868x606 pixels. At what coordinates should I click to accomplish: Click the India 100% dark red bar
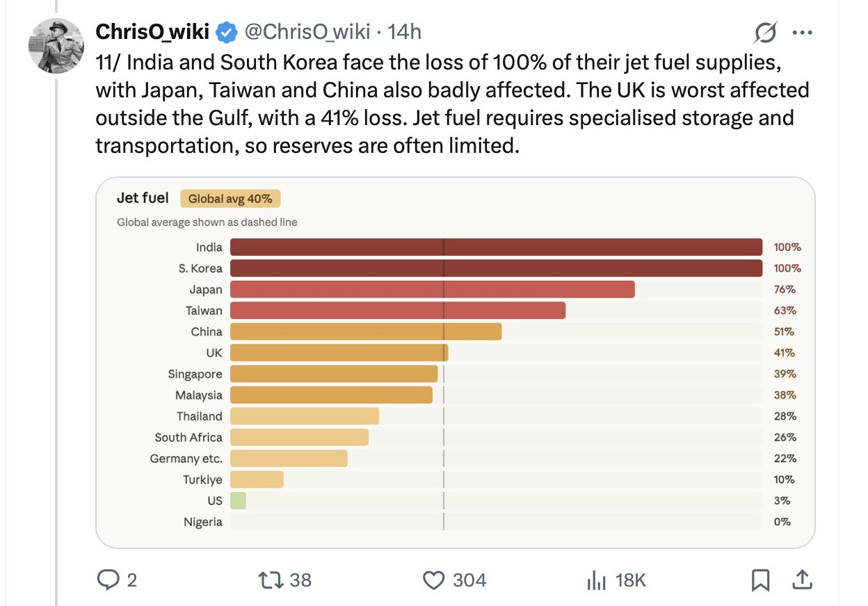tap(496, 247)
